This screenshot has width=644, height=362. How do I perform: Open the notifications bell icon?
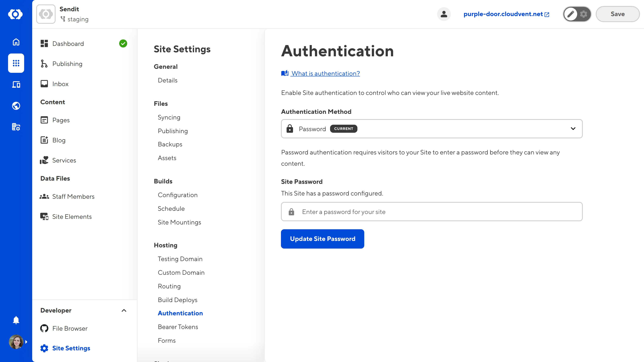pos(16,320)
